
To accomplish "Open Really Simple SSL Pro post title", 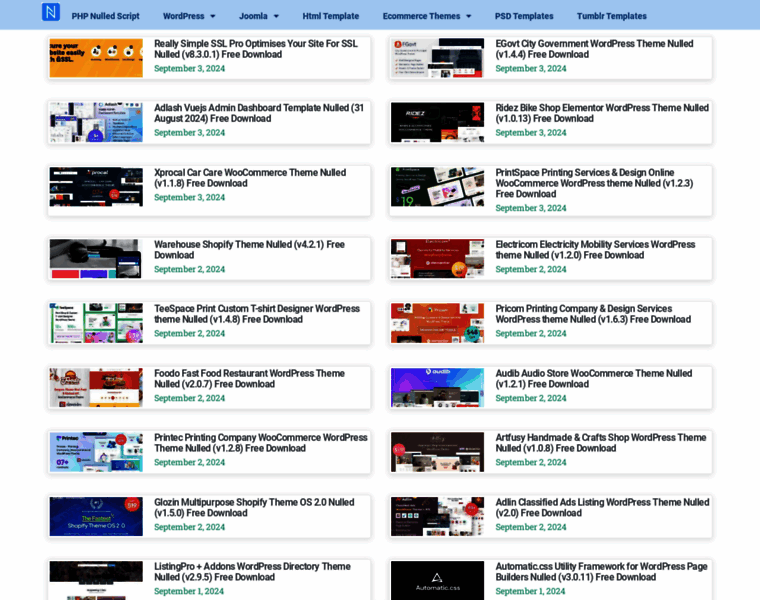I will pos(256,49).
